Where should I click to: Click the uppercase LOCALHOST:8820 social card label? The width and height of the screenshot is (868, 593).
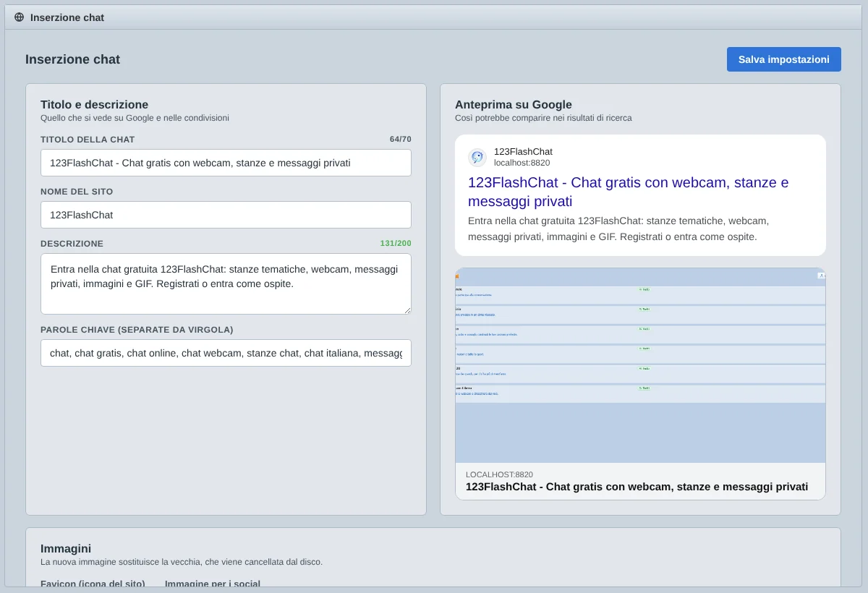[x=500, y=474]
